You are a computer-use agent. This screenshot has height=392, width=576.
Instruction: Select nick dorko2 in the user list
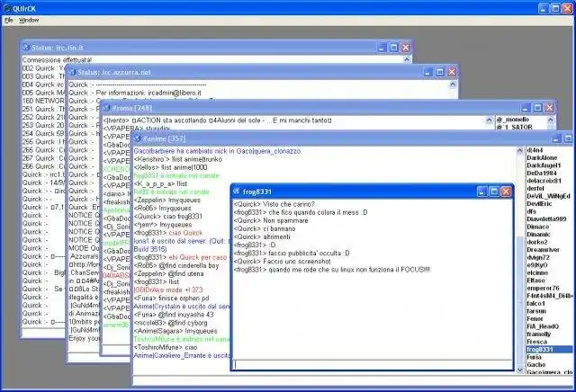pyautogui.click(x=537, y=242)
